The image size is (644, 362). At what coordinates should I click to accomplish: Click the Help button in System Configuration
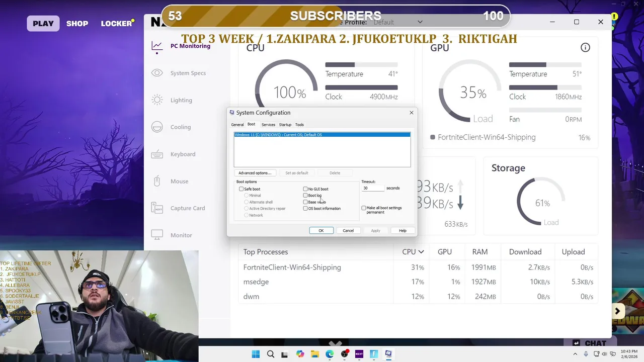coord(403,231)
